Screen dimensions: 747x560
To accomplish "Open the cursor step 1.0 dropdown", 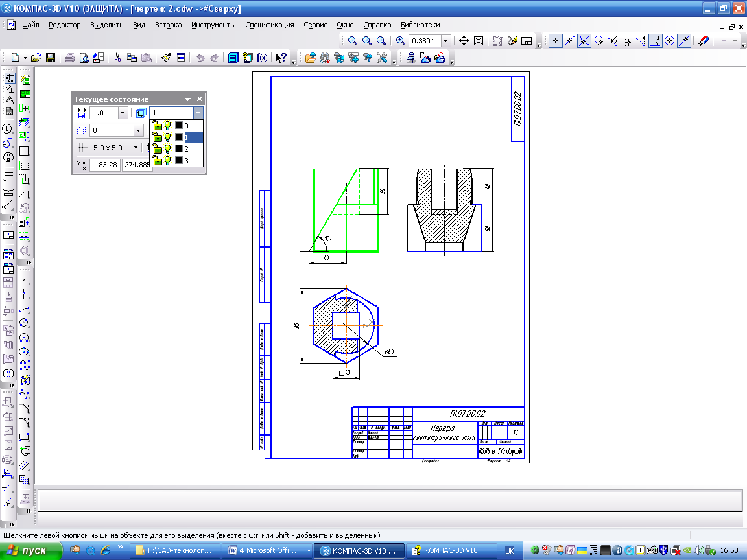I will [123, 113].
